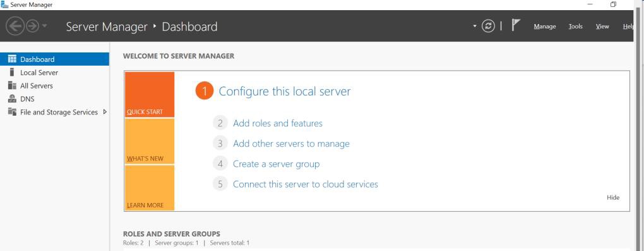Open the What's New tile
Screen dimensions: 644x251
point(150,142)
